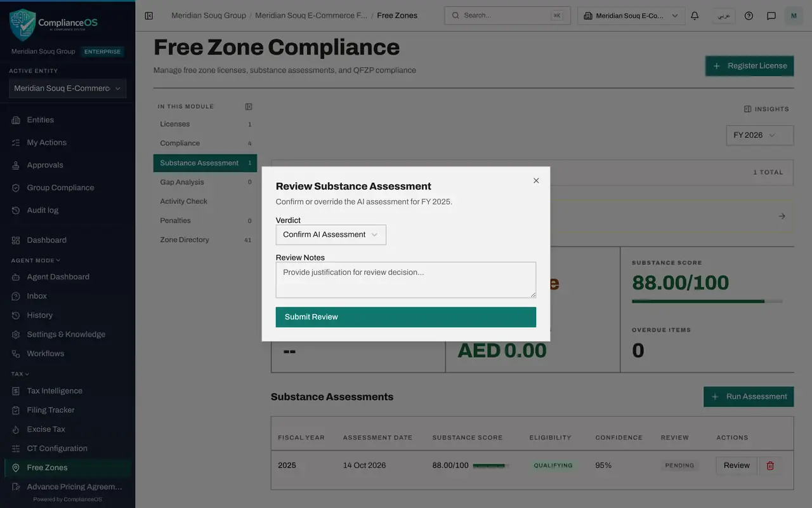Open user avatar M menu
812x508 pixels.
pos(794,16)
